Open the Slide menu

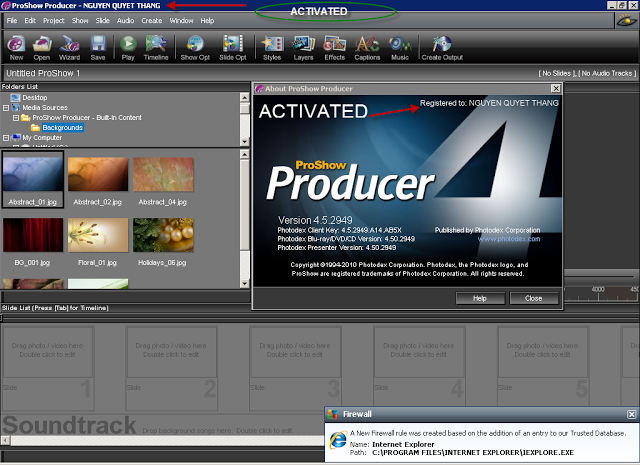(102, 20)
